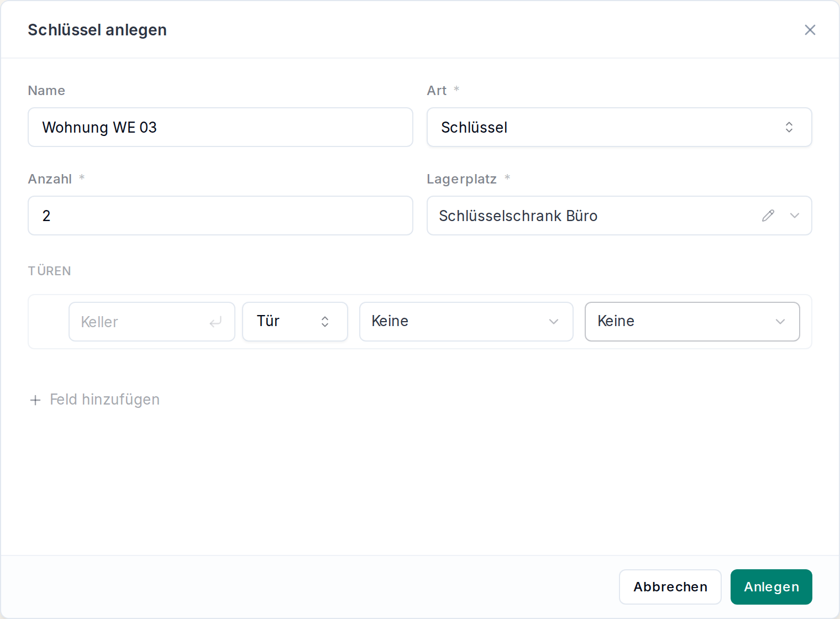Open the first Keine dropdown in Türen row

(x=466, y=322)
